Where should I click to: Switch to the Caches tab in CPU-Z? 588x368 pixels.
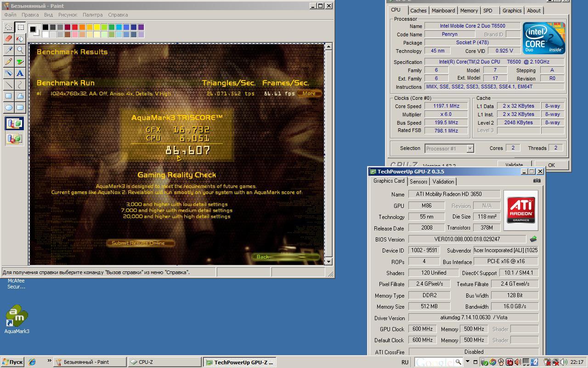pyautogui.click(x=418, y=11)
